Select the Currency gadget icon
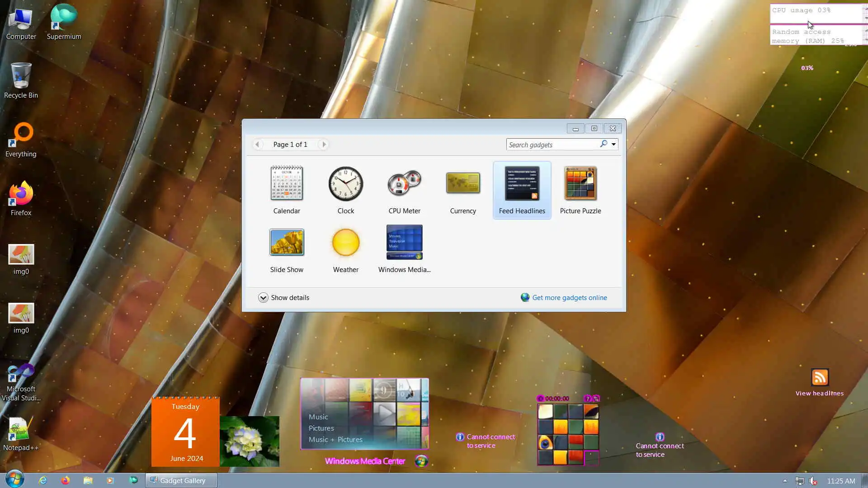The height and width of the screenshot is (488, 868). click(463, 183)
